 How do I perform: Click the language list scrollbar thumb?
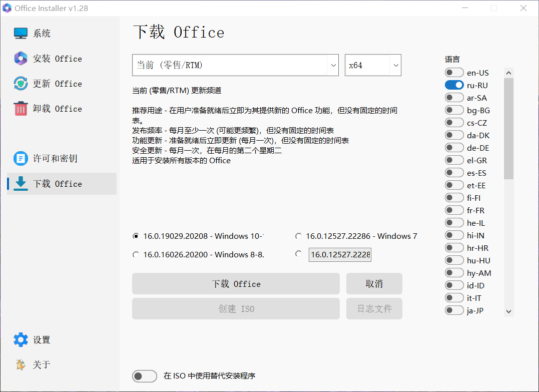click(509, 129)
